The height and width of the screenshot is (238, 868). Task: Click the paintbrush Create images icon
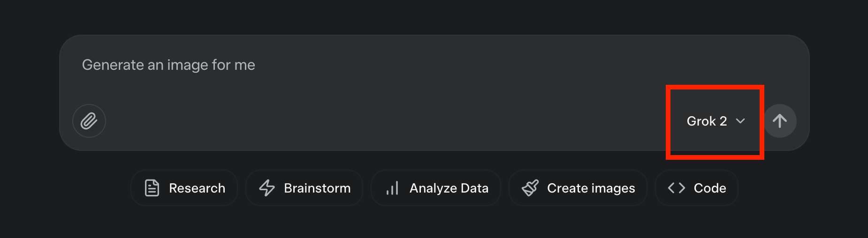pos(530,188)
